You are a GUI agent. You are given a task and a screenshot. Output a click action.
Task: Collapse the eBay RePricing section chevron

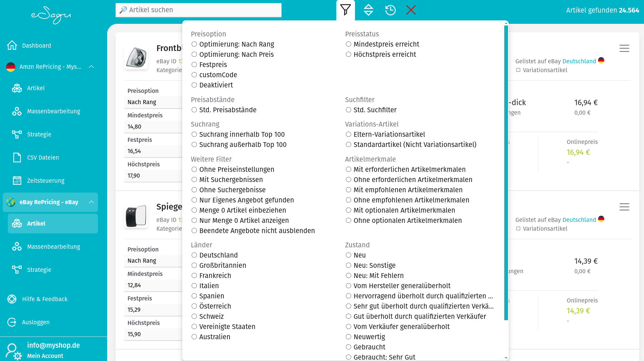pyautogui.click(x=91, y=202)
